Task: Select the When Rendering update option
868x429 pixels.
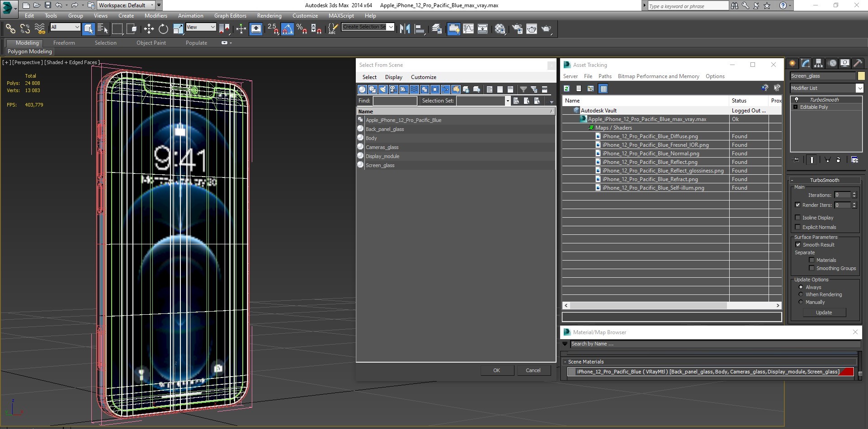Action: pos(801,294)
